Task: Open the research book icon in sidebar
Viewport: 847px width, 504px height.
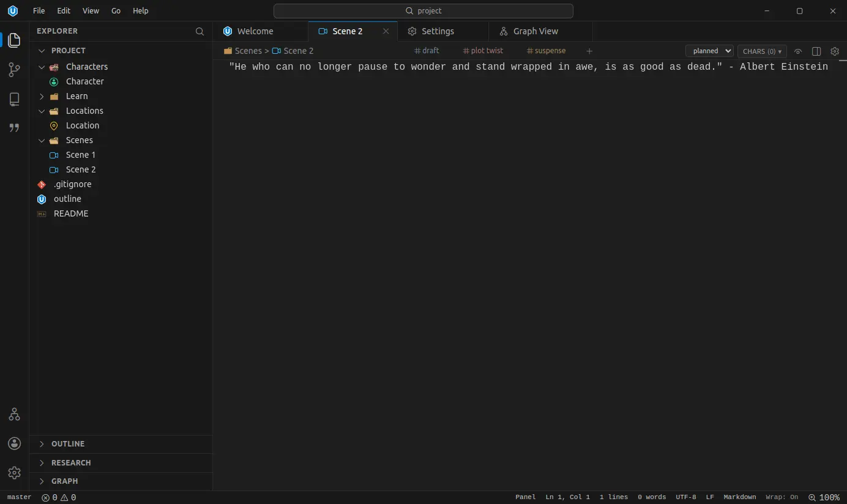Action: coord(14,99)
